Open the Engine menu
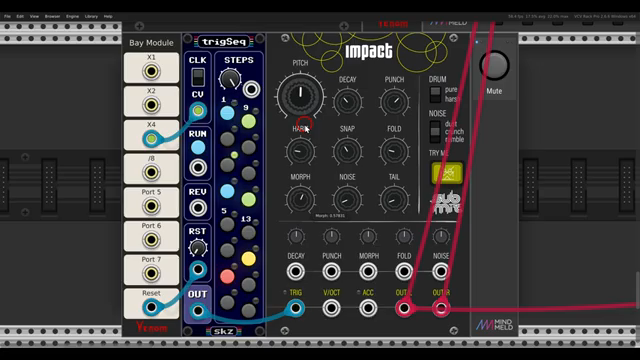The image size is (640, 360). tap(72, 16)
